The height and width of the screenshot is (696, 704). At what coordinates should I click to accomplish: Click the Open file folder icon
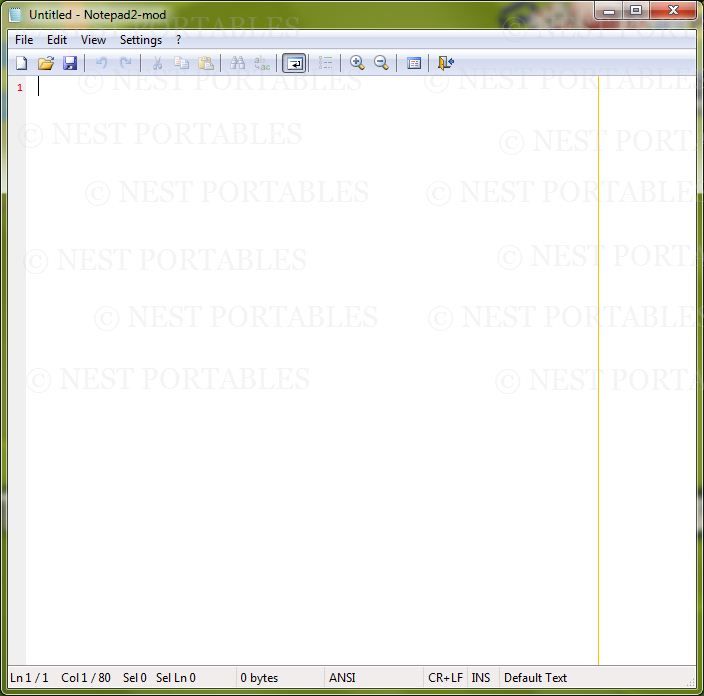[x=45, y=63]
